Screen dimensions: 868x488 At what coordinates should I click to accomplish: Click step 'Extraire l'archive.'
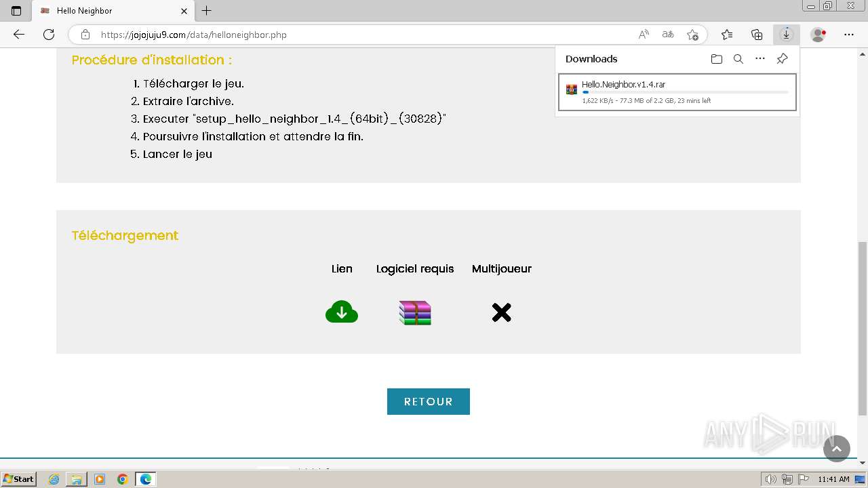(x=189, y=101)
